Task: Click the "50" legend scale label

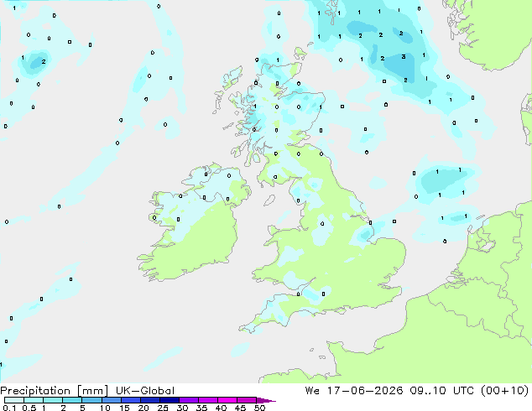Action: point(259,408)
